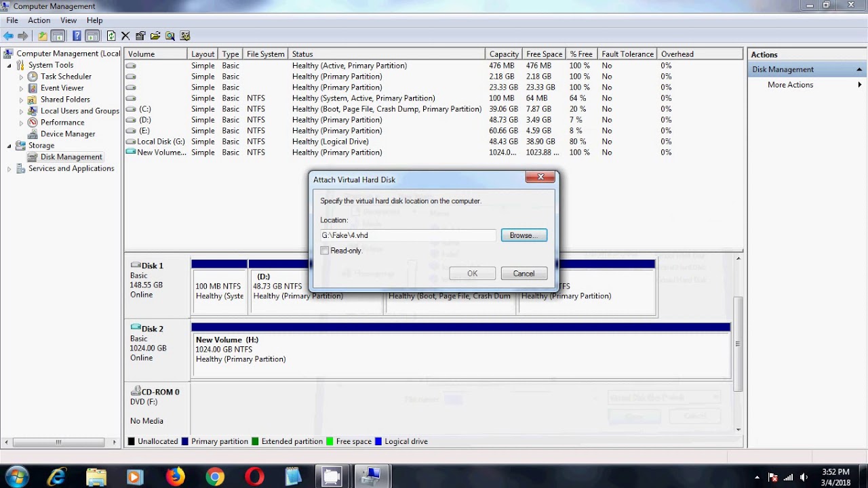Click the 100 MB NTFS partition block
868x488 pixels.
219,288
